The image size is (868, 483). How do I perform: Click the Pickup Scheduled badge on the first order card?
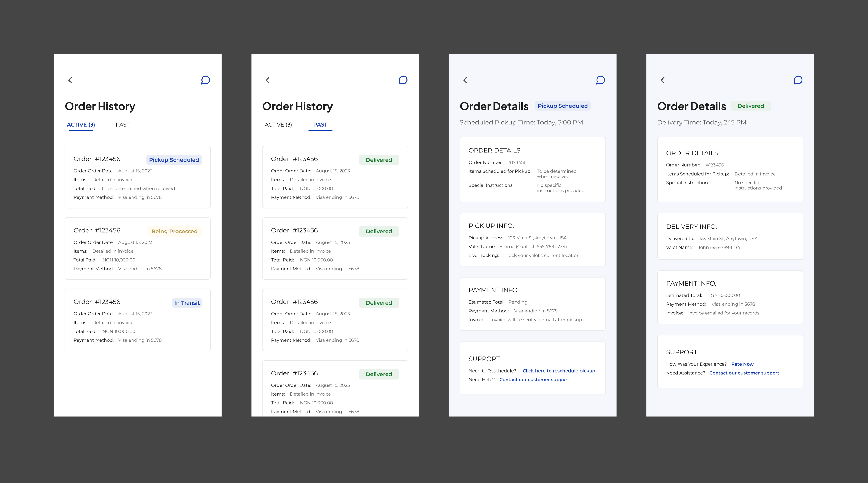pos(174,160)
